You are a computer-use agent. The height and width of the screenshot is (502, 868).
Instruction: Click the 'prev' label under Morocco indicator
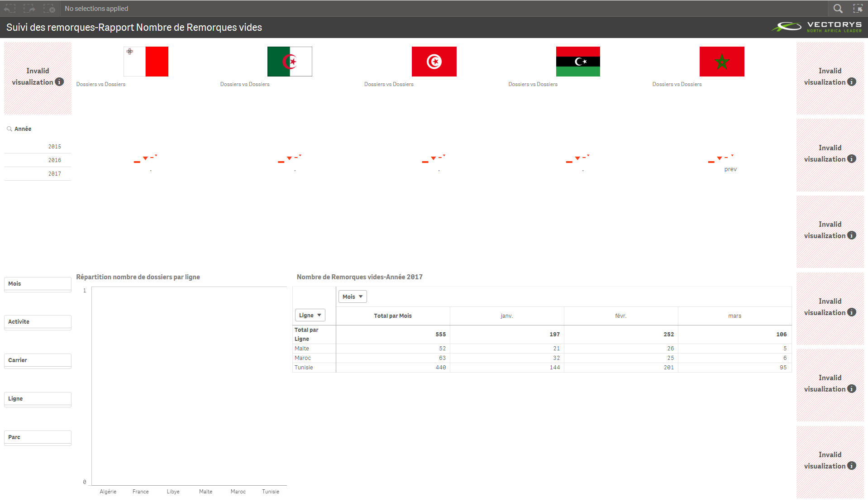tap(730, 169)
